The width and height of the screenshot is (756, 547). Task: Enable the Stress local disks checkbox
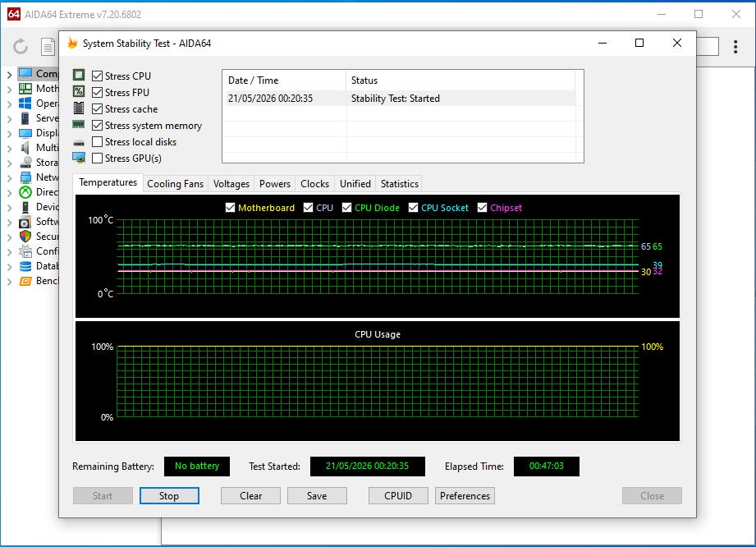(x=97, y=141)
